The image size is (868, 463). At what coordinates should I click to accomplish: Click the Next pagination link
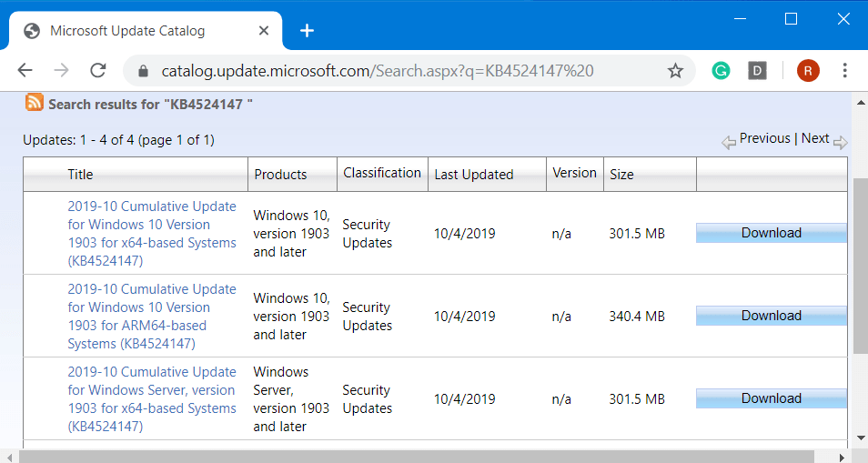point(815,138)
